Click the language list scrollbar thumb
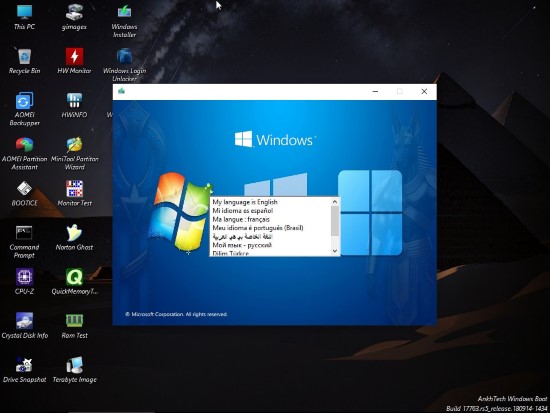The height and width of the screenshot is (413, 550). pyautogui.click(x=335, y=221)
